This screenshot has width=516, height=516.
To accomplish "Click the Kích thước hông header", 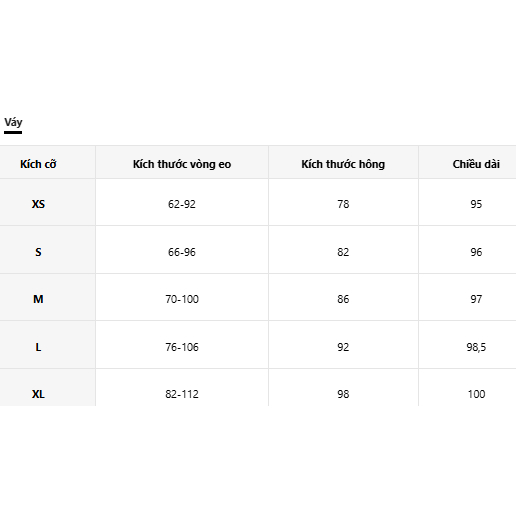I will coord(343,164).
